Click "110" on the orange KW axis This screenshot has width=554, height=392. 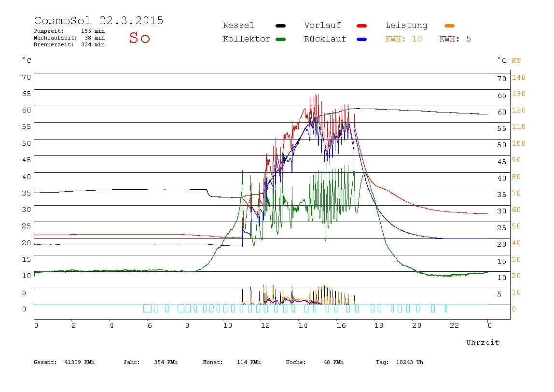tap(519, 126)
